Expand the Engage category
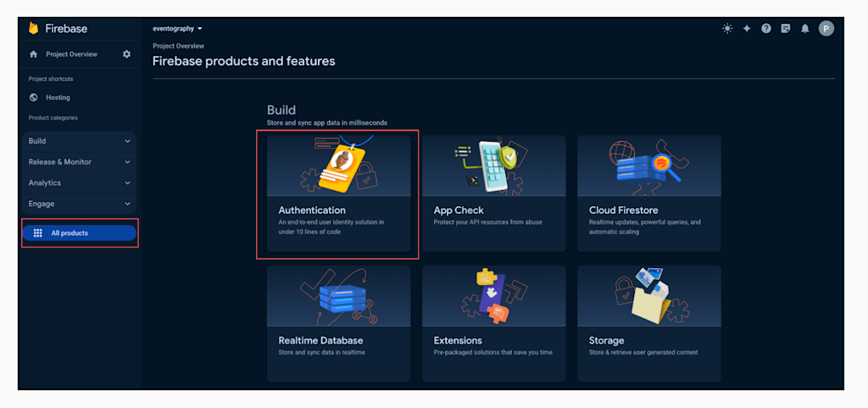 (80, 204)
